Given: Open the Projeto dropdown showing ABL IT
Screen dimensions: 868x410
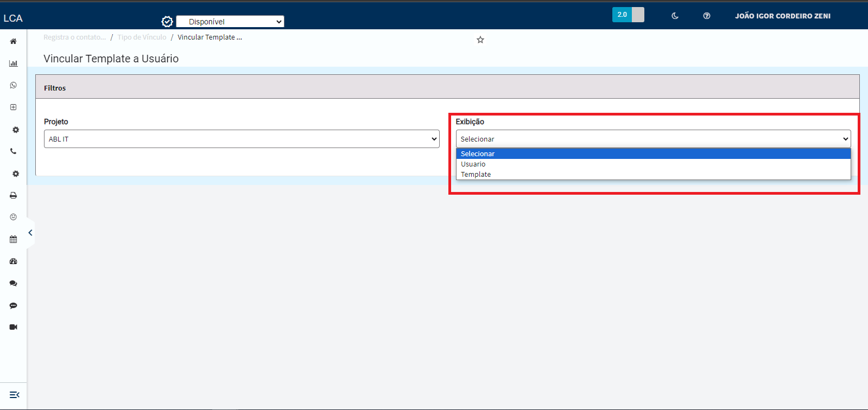Looking at the screenshot, I should (x=242, y=139).
